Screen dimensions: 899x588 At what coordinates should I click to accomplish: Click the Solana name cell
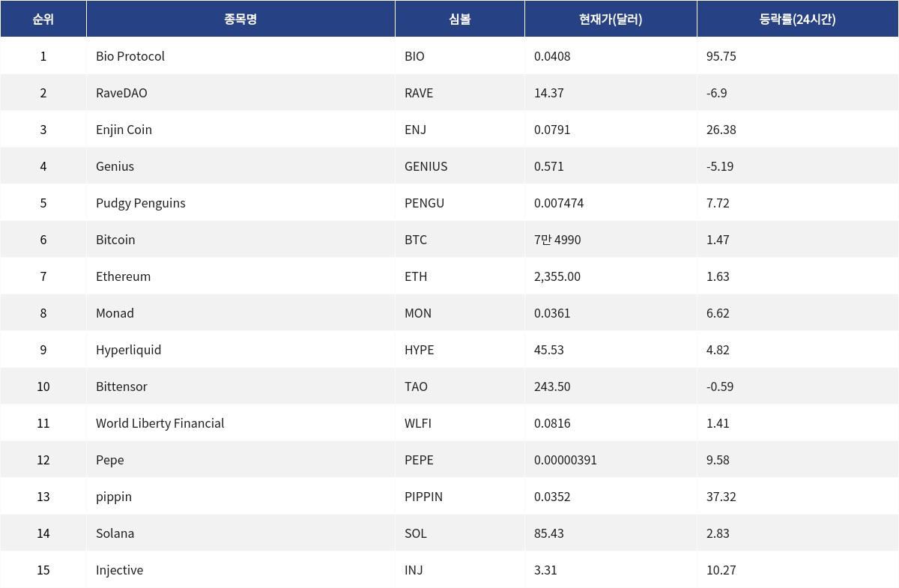click(115, 533)
